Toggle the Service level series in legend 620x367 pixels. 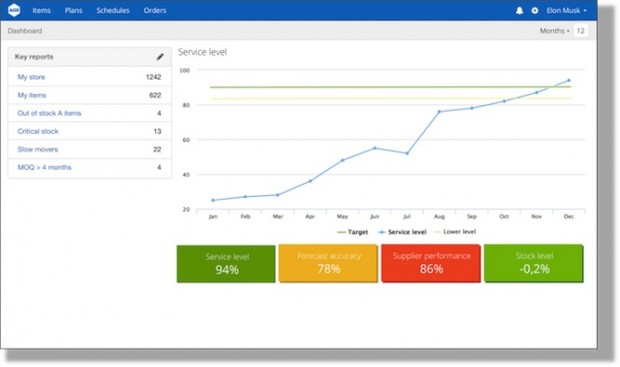point(402,232)
